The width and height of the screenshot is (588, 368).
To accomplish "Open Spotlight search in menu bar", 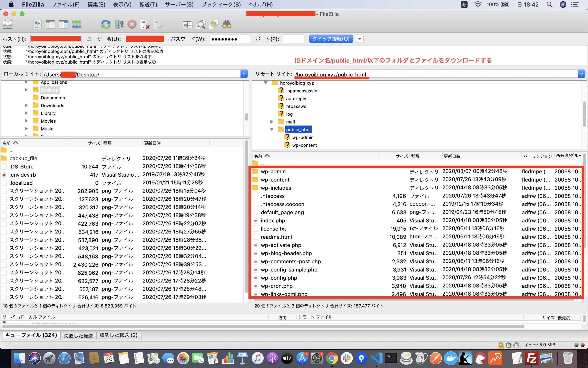I will [x=550, y=4].
